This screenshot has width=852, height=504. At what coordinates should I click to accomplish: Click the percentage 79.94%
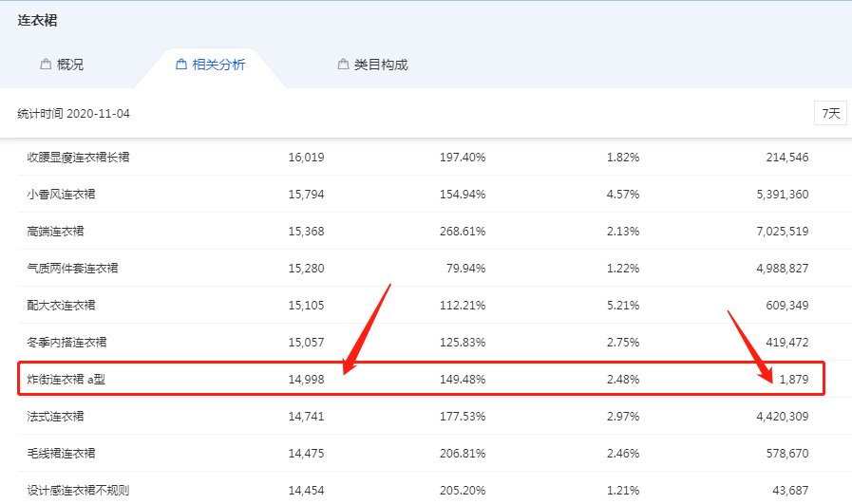[465, 269]
